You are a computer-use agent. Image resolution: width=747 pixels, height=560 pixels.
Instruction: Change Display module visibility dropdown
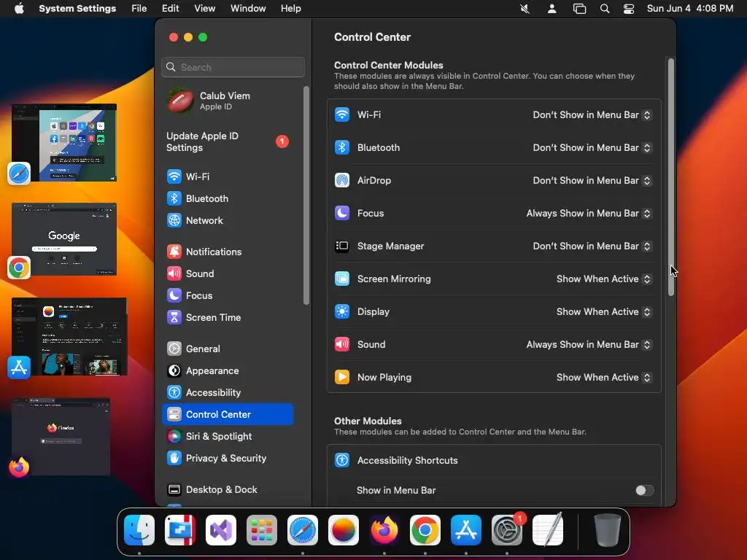point(603,312)
